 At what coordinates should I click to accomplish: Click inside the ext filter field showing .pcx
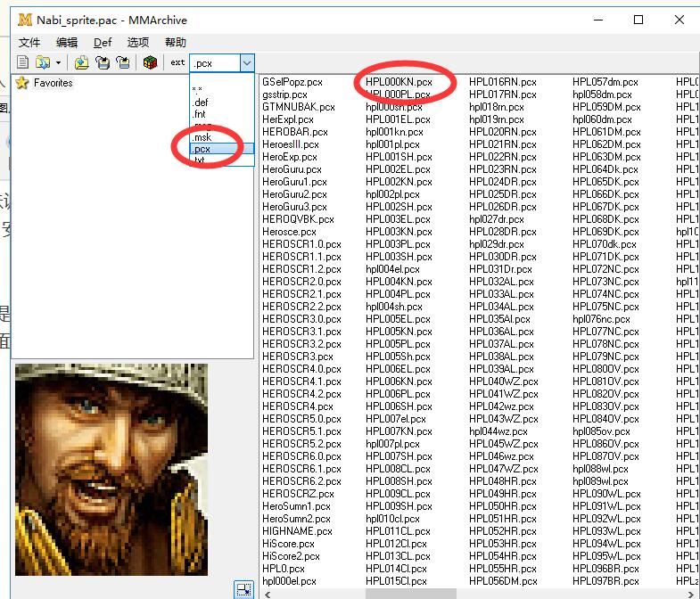(x=215, y=63)
